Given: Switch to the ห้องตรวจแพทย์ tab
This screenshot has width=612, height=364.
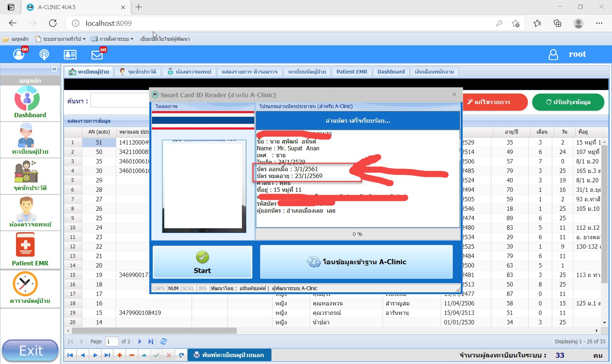Looking at the screenshot, I should pyautogui.click(x=189, y=72).
